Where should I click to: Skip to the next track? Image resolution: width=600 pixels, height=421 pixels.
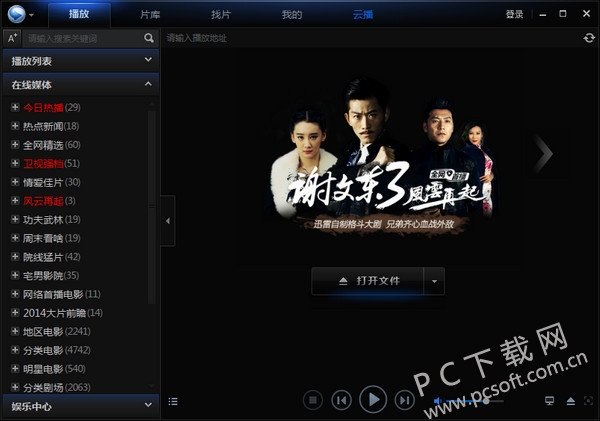(404, 401)
